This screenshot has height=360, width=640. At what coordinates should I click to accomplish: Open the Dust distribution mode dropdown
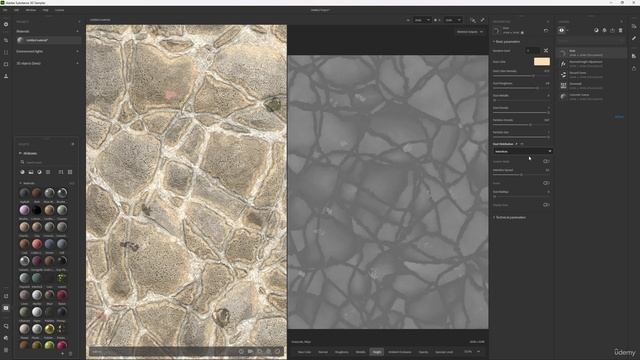click(x=522, y=151)
